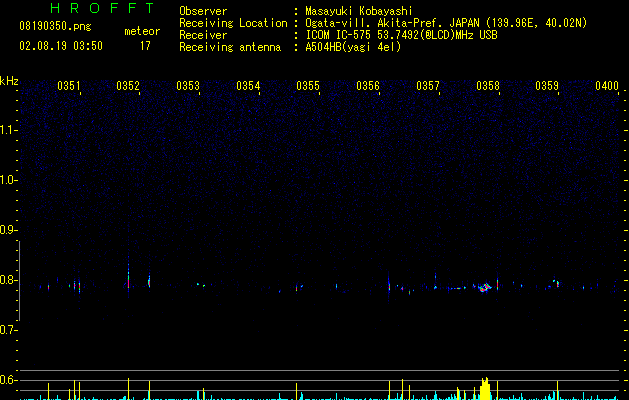
Task: Click the timestamp 02.08.19 03:50
Action: tap(61, 46)
